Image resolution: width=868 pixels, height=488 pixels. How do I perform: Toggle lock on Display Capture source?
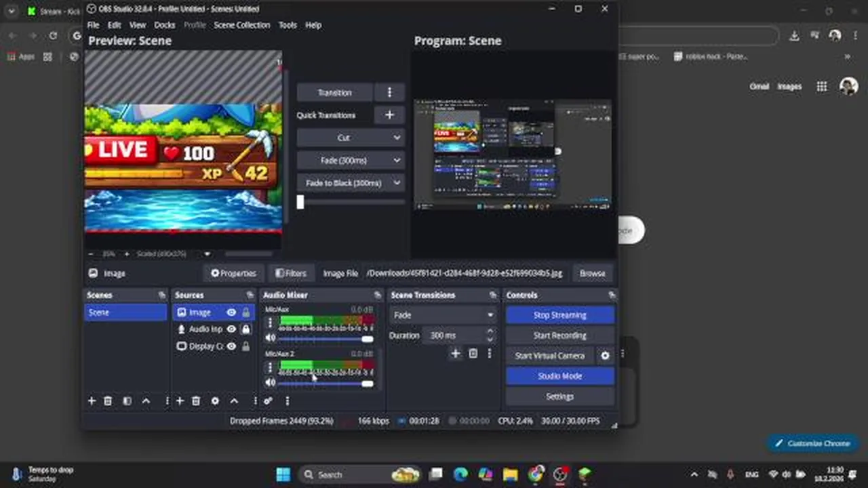click(x=246, y=346)
